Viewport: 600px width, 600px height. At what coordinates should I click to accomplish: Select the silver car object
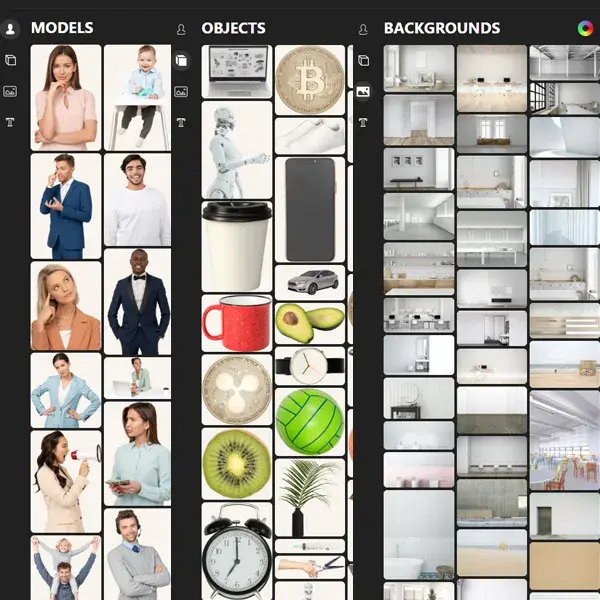tap(310, 282)
